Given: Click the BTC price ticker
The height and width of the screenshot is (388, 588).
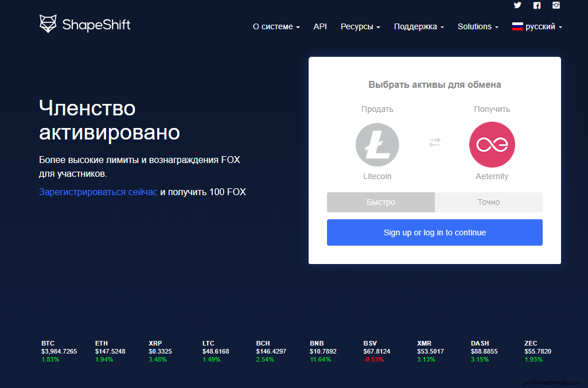Looking at the screenshot, I should click(59, 351).
